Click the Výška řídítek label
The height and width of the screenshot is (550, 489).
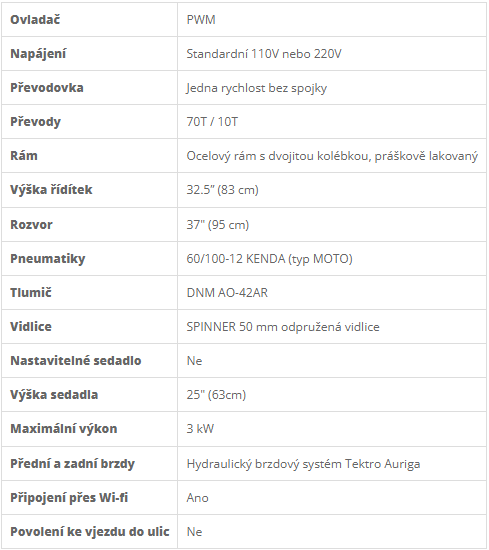click(x=51, y=190)
